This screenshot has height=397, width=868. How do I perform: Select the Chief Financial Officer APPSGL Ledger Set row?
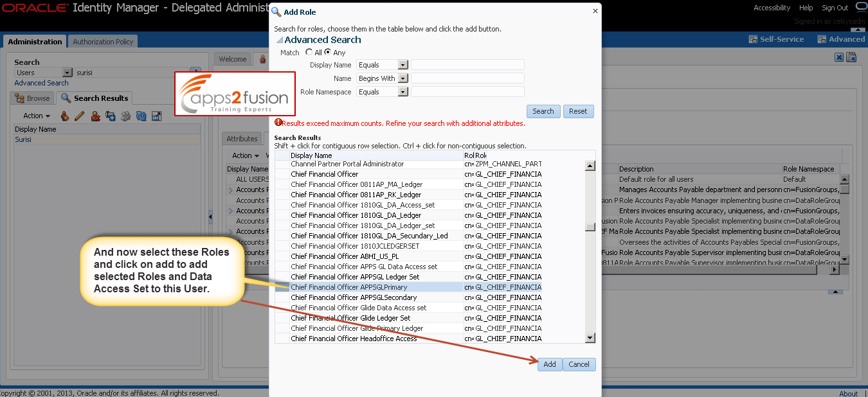tap(408, 277)
